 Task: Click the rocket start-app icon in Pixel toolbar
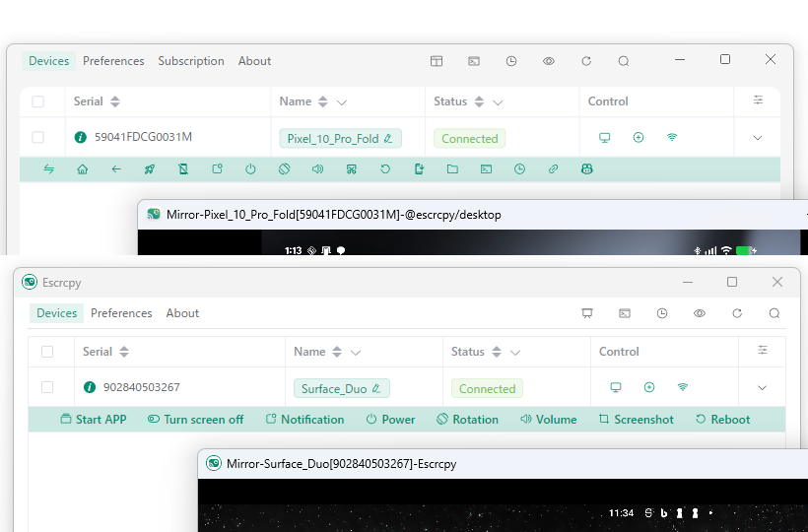click(x=150, y=168)
